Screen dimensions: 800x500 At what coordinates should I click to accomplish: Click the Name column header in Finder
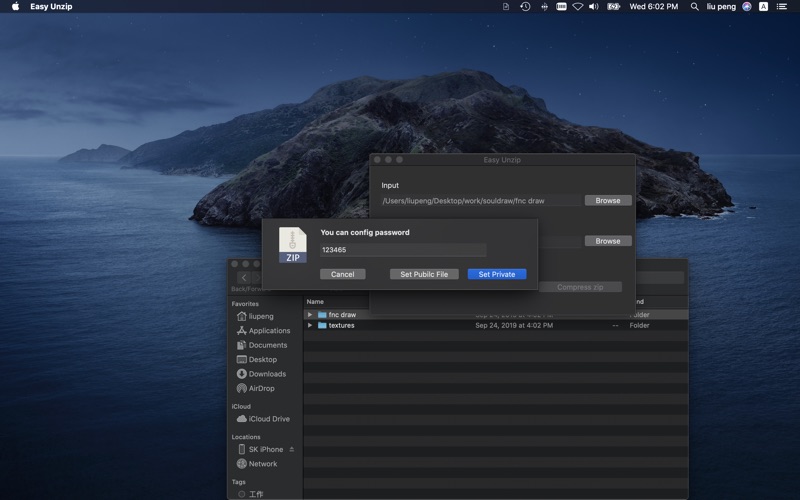point(315,302)
